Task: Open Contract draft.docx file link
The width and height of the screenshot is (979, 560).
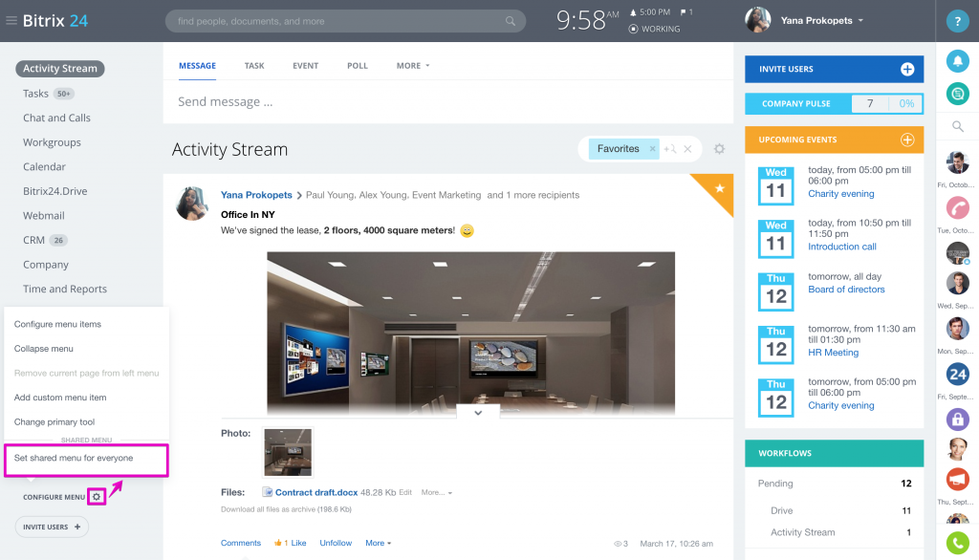Action: pyautogui.click(x=316, y=492)
